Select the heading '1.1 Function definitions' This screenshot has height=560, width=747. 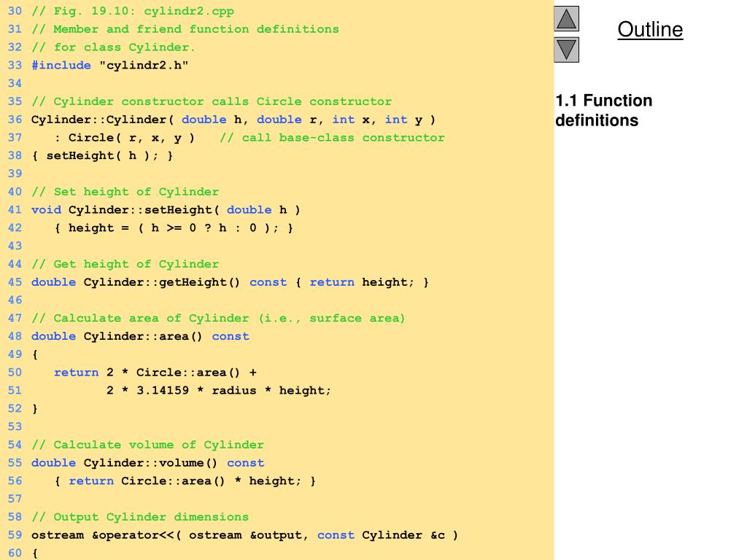[x=603, y=111]
